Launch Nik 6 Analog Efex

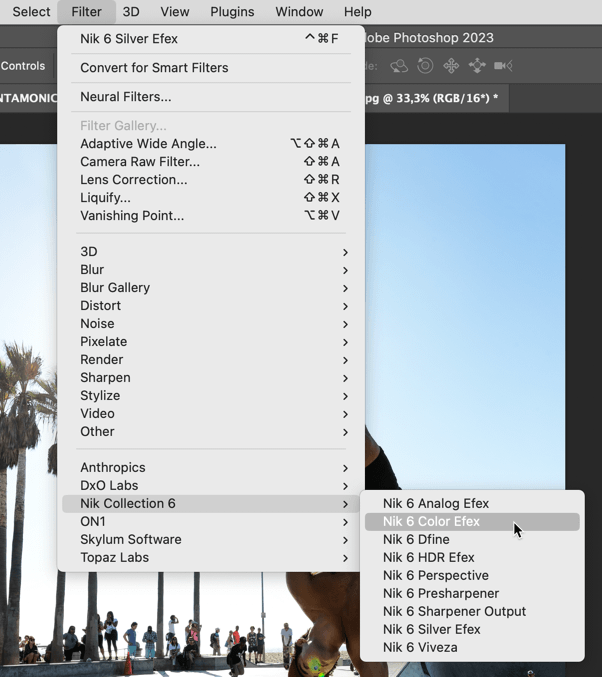click(x=472, y=504)
